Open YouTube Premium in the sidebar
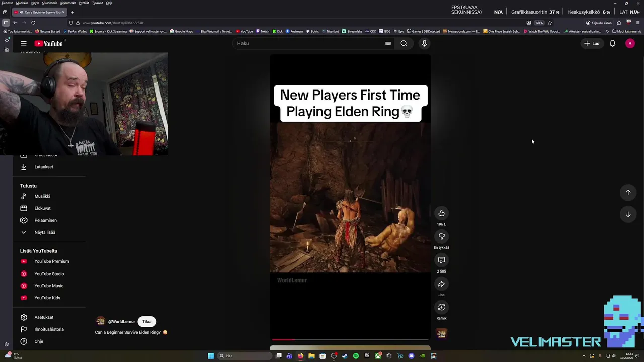The width and height of the screenshot is (644, 362). pos(51,261)
